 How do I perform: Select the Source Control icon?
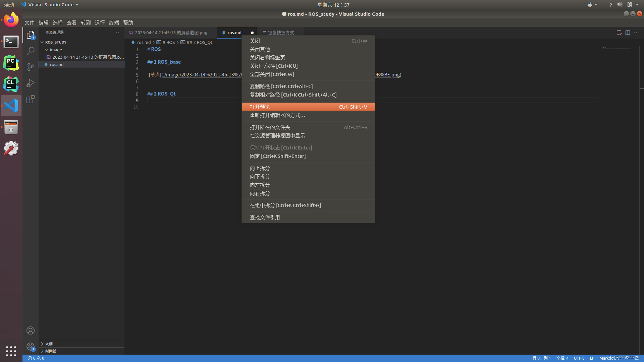(x=31, y=67)
